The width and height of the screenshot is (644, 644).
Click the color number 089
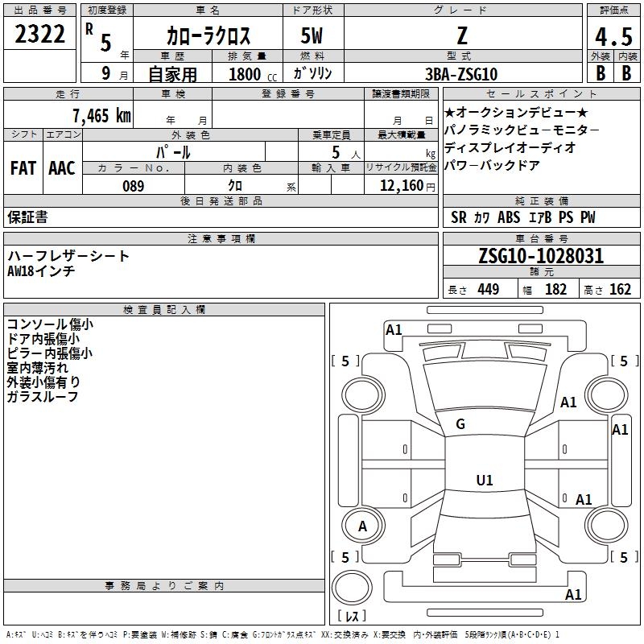point(134,186)
